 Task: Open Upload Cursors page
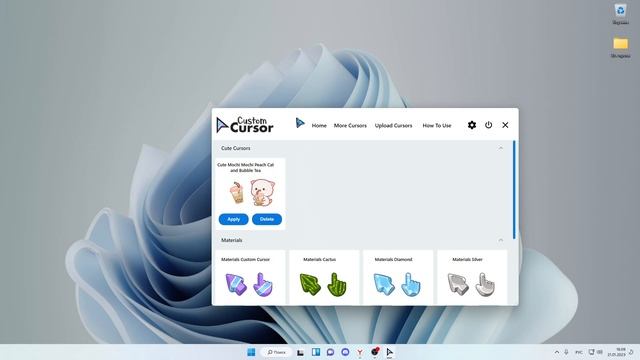pos(393,125)
